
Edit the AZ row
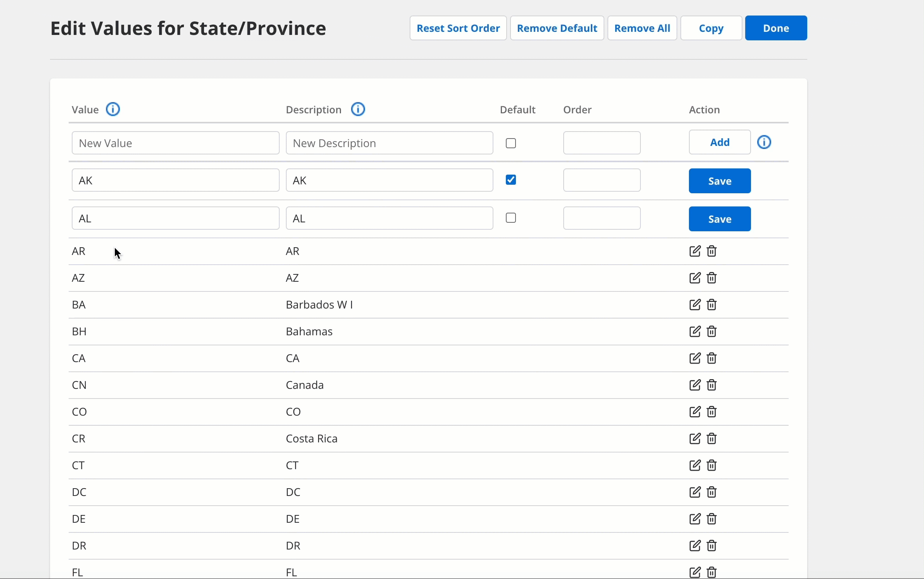tap(695, 278)
